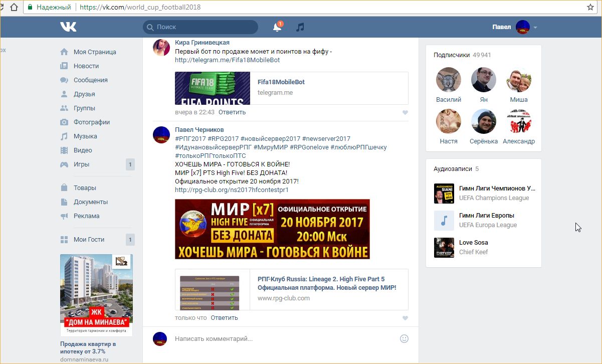Click the www.rpg-club.com link preview thumbnail
602x364 pixels.
[x=210, y=293]
